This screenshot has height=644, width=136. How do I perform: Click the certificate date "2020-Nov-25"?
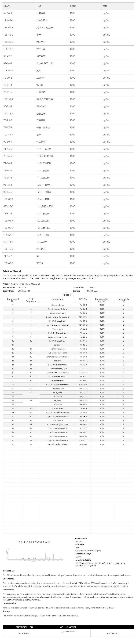coord(24,633)
